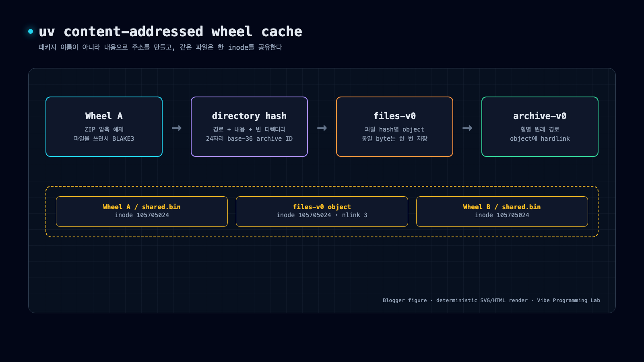Click 'ZIP 압축 해제' text line

(104, 129)
